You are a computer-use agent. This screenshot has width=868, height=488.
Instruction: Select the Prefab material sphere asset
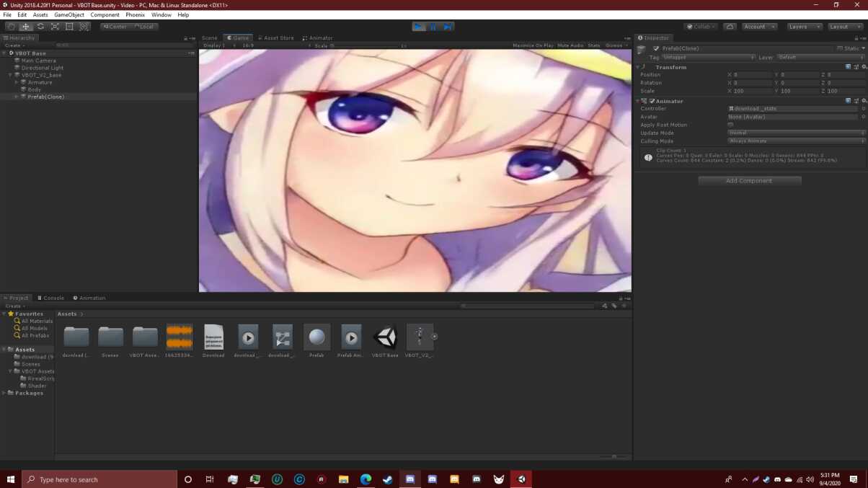(x=316, y=337)
